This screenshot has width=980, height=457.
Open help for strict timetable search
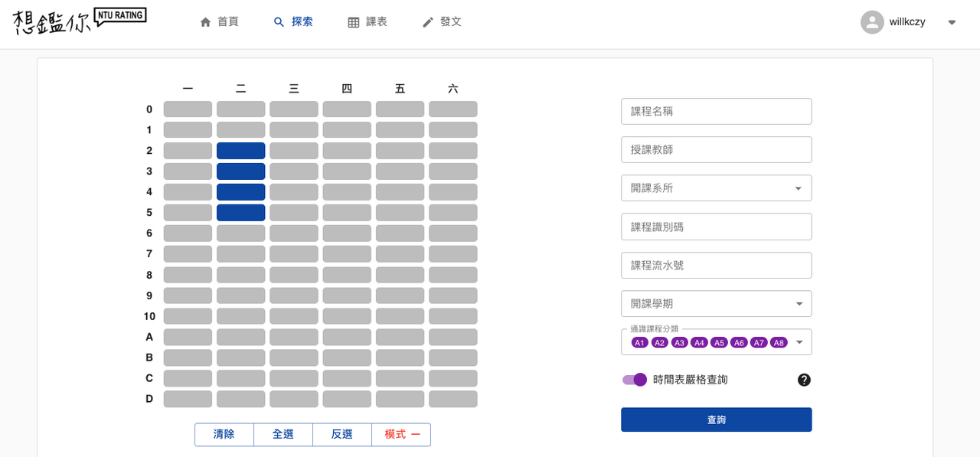point(804,380)
